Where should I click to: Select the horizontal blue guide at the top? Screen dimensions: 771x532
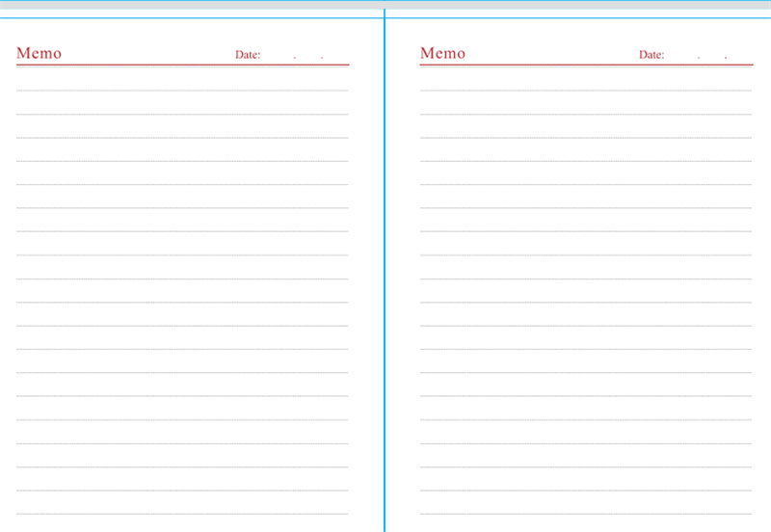pyautogui.click(x=193, y=17)
